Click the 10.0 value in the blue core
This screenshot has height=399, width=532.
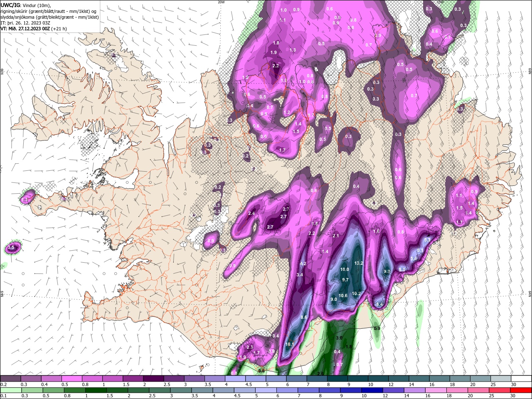345,269
